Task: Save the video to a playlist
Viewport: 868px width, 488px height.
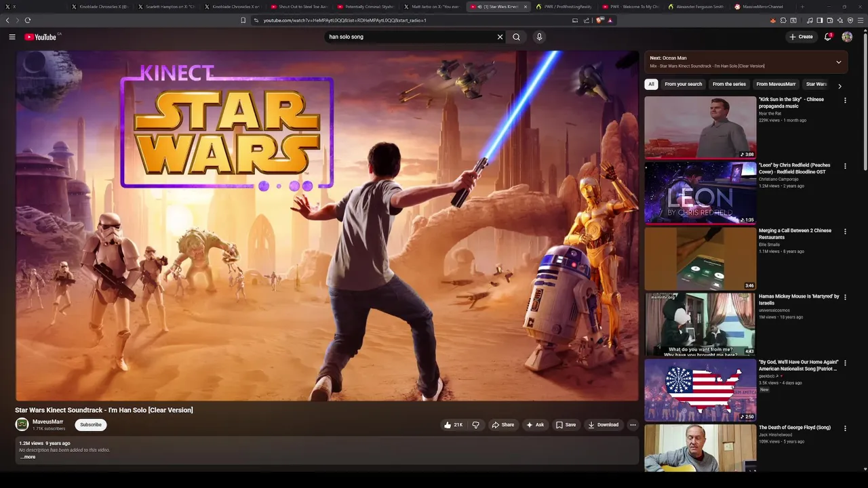Action: (566, 425)
